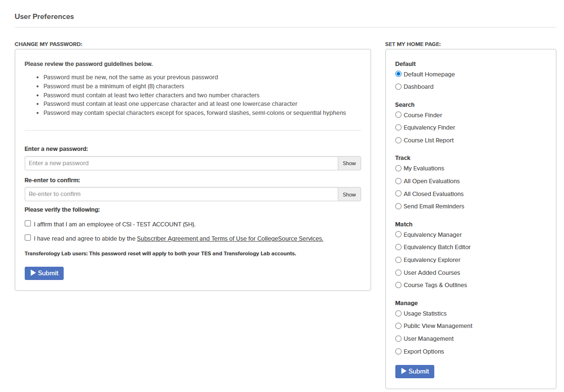The image size is (564, 392).
Task: Click the 'SET MY HOME PAGE:' section label
Action: tap(413, 44)
